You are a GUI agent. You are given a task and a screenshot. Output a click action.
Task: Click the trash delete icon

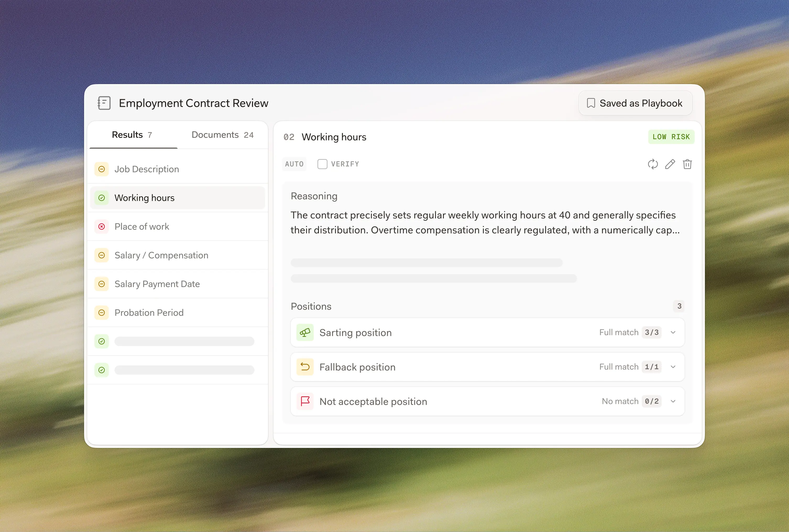click(687, 164)
